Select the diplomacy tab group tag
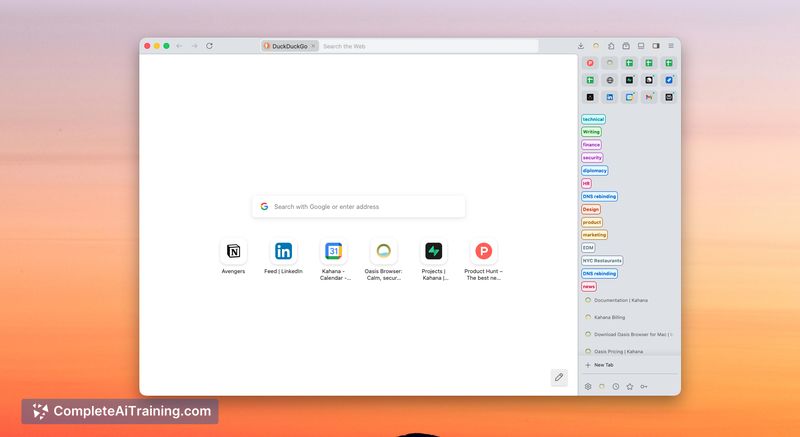The width and height of the screenshot is (800, 437). (595, 170)
